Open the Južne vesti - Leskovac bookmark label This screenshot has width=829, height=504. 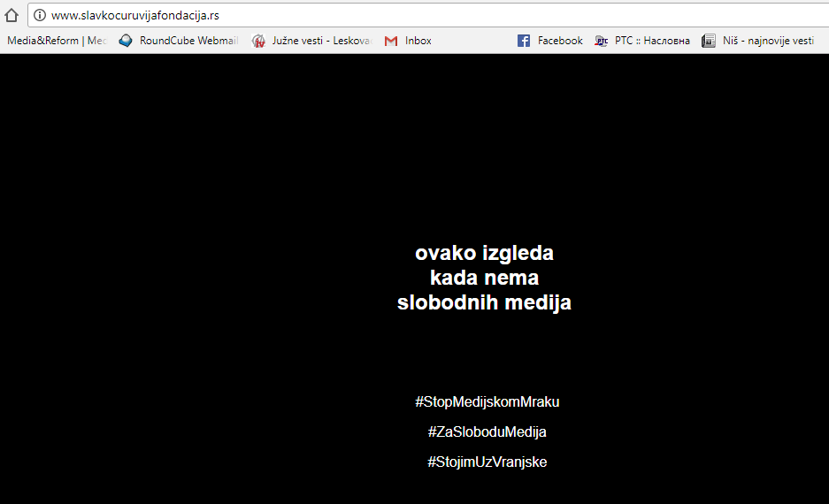[322, 41]
